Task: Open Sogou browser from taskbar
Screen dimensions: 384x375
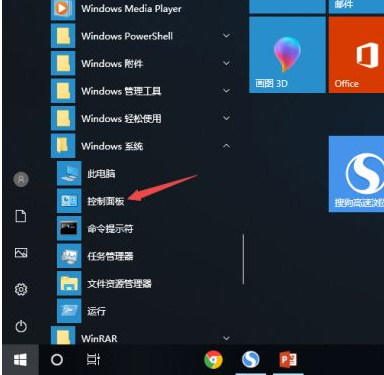Action: (251, 360)
